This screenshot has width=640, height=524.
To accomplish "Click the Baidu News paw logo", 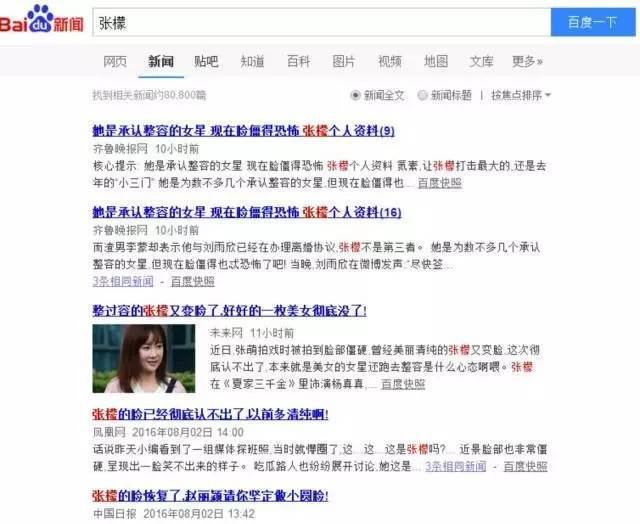I will 41,19.
